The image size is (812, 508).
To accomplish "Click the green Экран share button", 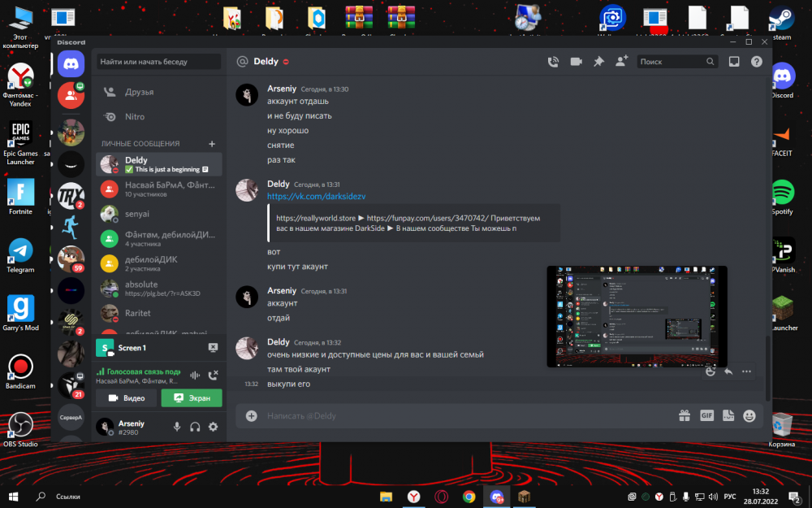I will [192, 398].
